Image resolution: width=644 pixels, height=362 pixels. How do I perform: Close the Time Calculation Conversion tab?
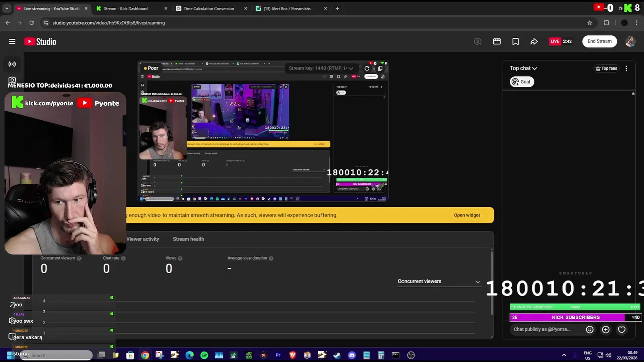point(246,8)
